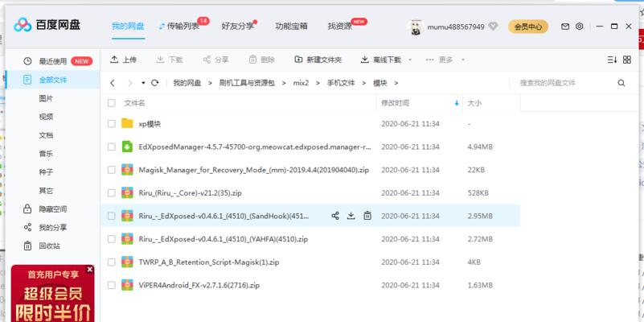Click the diamond membership icon
Screen dimensions: 644x322
click(493, 27)
